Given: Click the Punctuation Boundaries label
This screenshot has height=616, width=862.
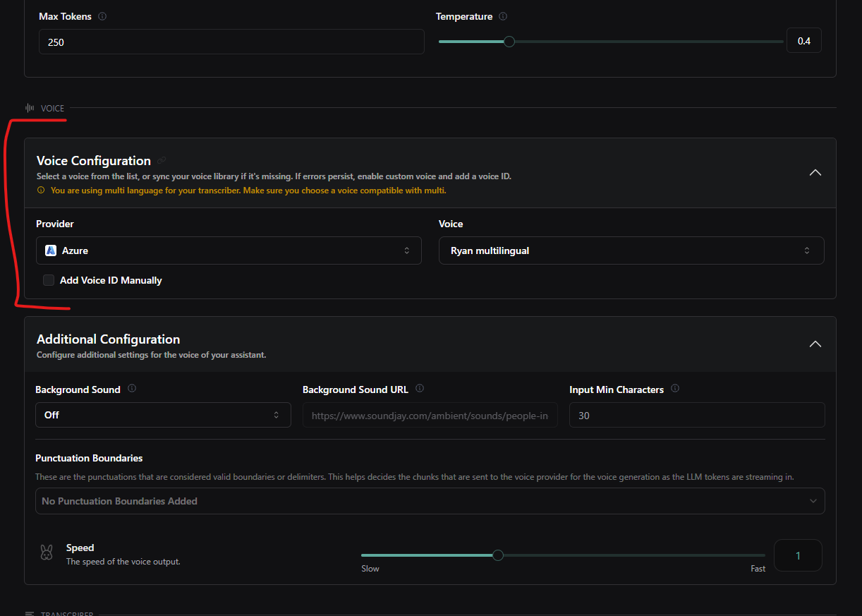Looking at the screenshot, I should coord(89,458).
